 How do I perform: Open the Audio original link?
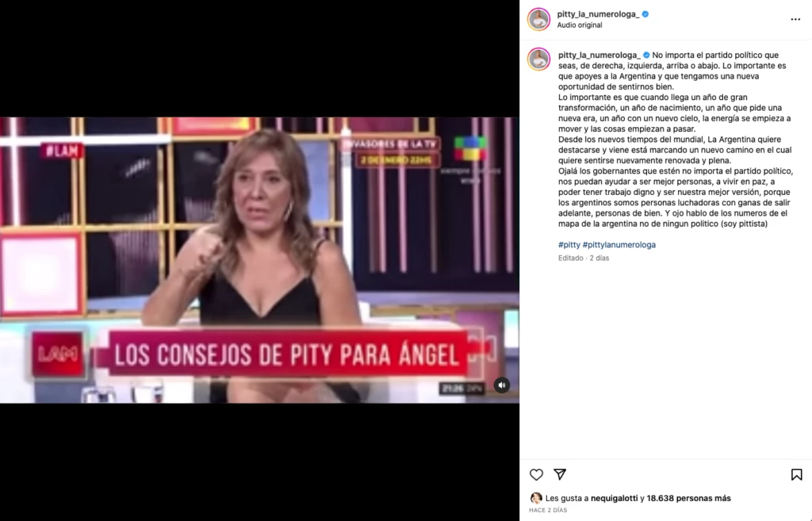580,25
